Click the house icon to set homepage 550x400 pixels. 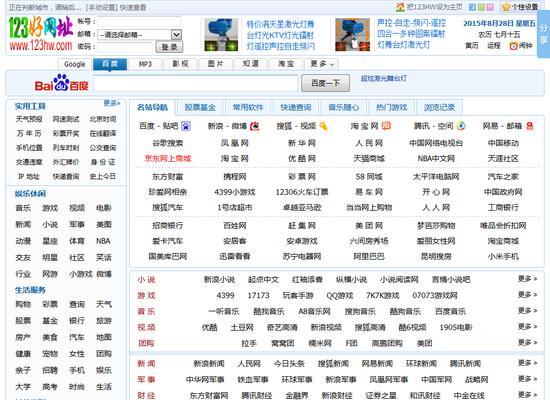tap(400, 7)
